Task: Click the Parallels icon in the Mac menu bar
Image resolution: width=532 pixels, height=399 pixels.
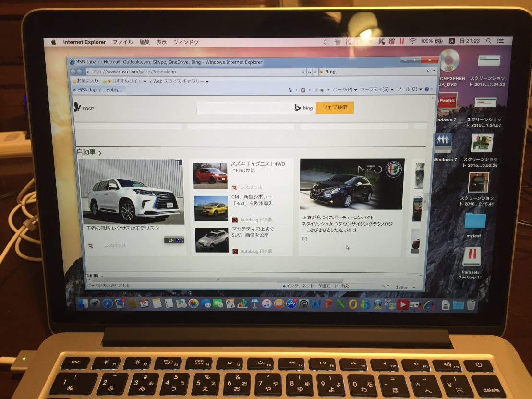Action: click(x=401, y=42)
